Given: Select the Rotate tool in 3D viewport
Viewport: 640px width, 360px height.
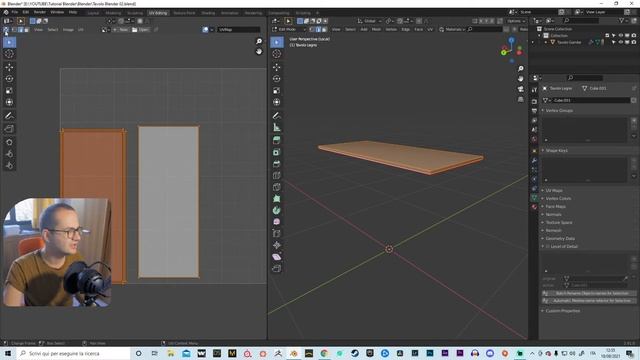Looking at the screenshot, I should [x=277, y=79].
